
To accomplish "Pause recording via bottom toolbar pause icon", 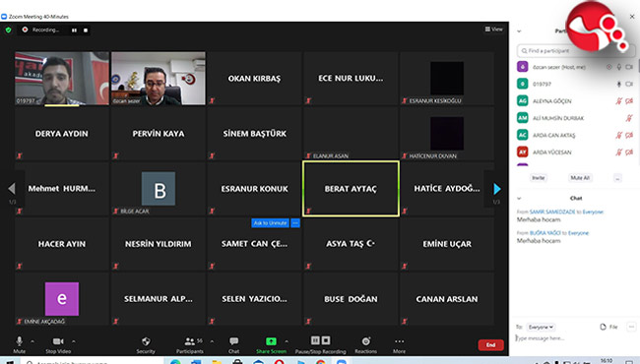I will point(315,340).
